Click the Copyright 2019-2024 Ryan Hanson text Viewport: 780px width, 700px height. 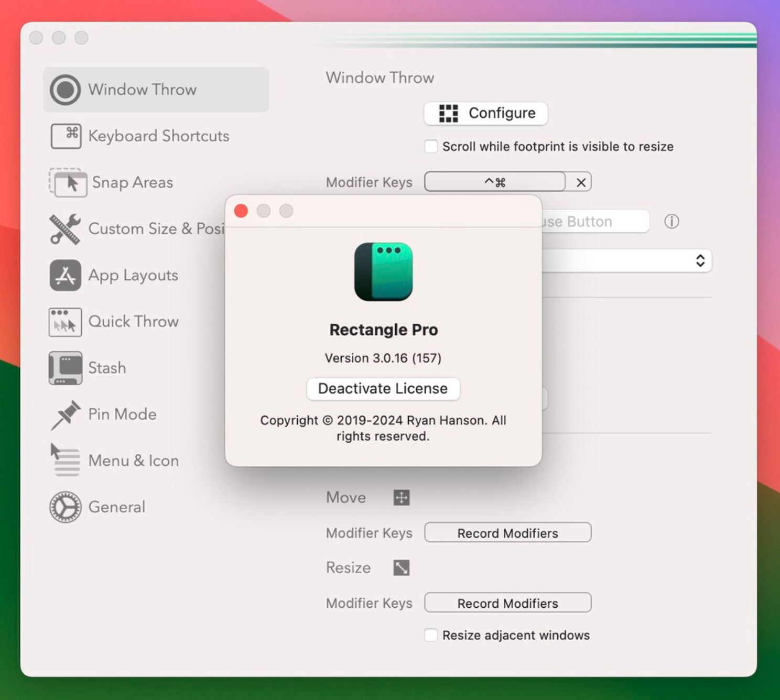tap(383, 428)
